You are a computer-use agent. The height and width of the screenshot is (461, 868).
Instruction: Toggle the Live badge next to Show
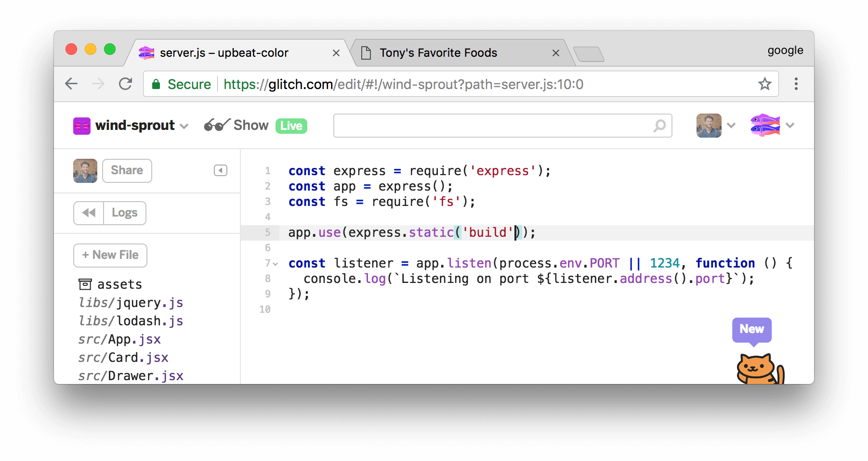point(291,126)
